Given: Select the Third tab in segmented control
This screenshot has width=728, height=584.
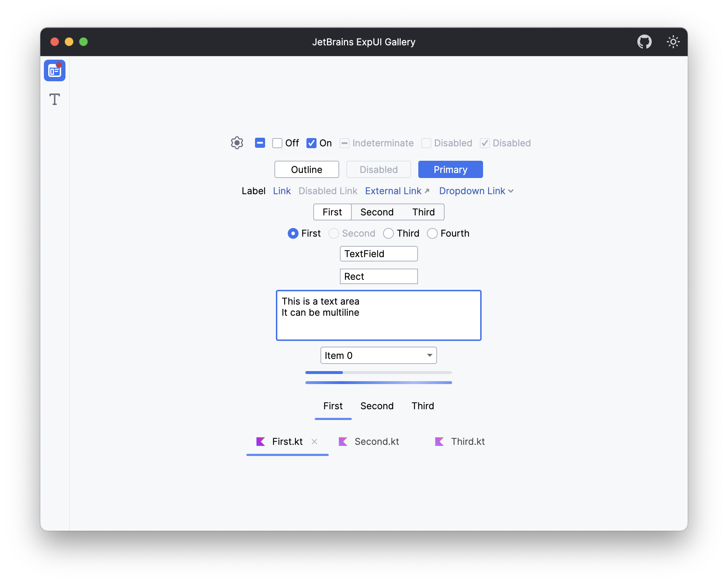Looking at the screenshot, I should click(424, 211).
